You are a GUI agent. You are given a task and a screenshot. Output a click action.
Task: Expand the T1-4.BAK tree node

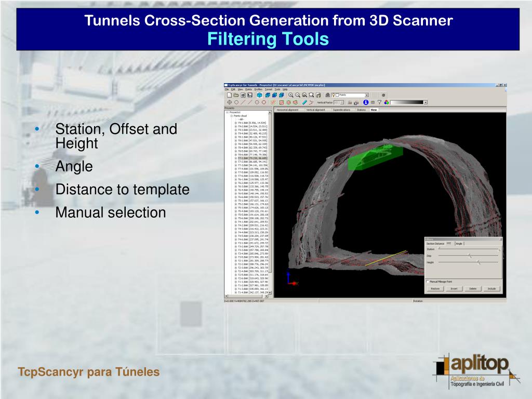click(236, 292)
